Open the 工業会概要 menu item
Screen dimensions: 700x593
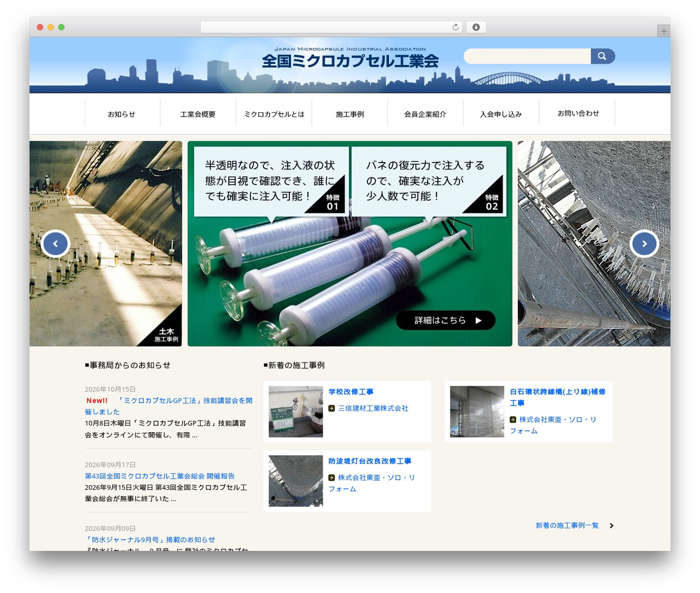pyautogui.click(x=198, y=114)
